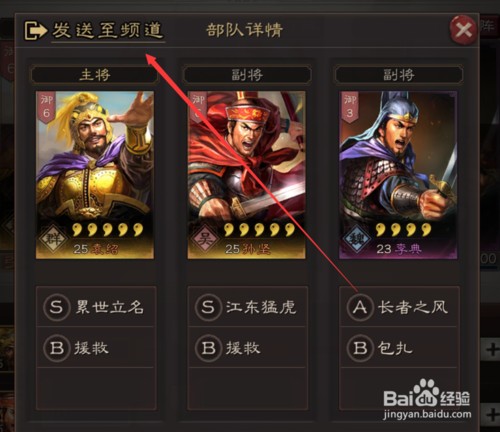
Task: Click the 群 faction badge icon
Action: click(53, 239)
